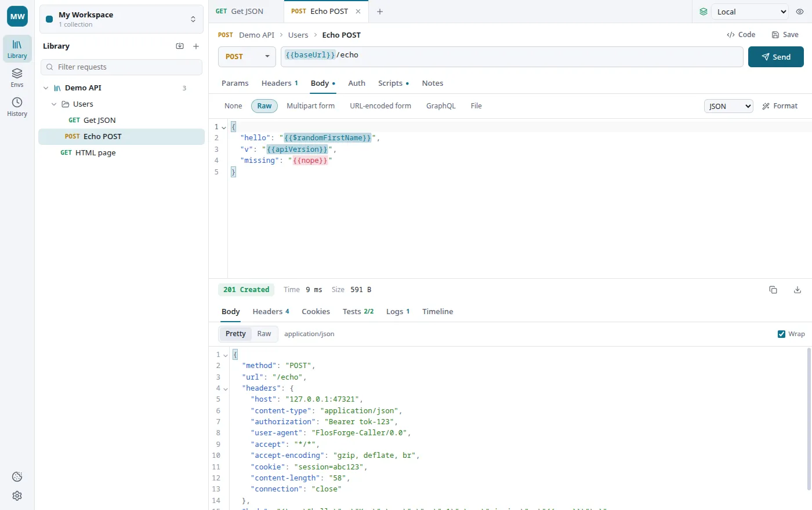This screenshot has width=812, height=510.
Task: Show the request Code snippet
Action: click(x=741, y=35)
